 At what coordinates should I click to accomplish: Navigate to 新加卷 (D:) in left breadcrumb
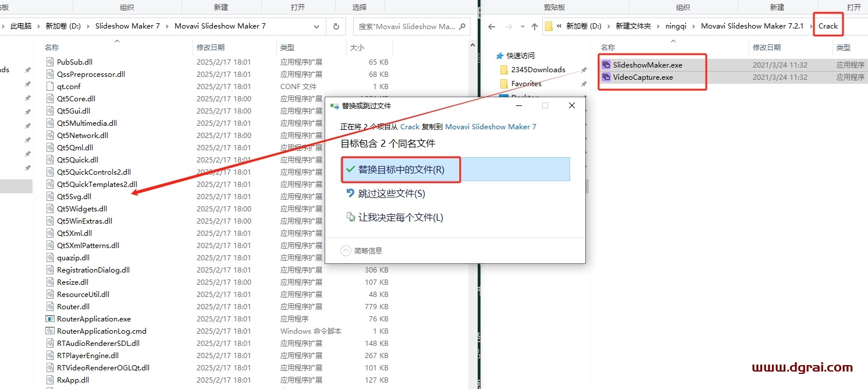tap(63, 26)
